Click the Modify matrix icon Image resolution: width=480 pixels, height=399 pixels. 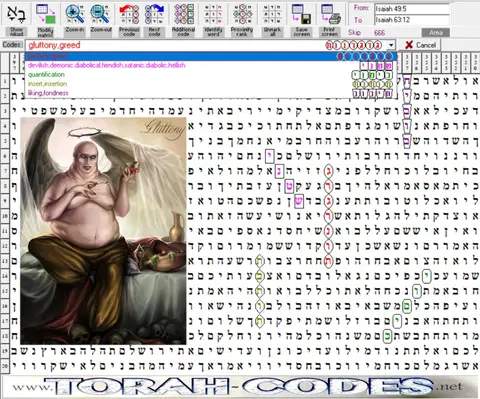(46, 14)
